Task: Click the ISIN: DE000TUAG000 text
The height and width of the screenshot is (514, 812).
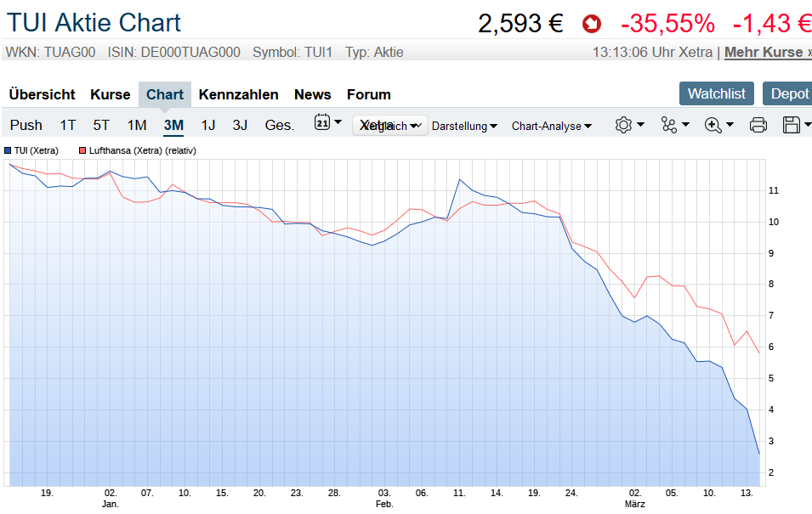Action: pos(173,53)
